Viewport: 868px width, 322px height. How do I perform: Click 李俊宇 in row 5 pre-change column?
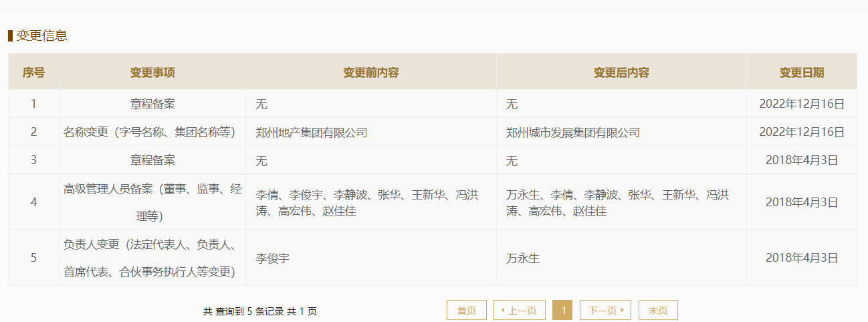pos(273,258)
